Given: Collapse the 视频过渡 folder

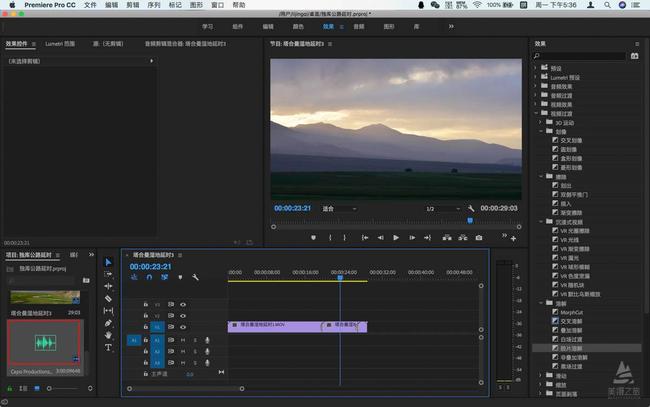Looking at the screenshot, I should 536,113.
